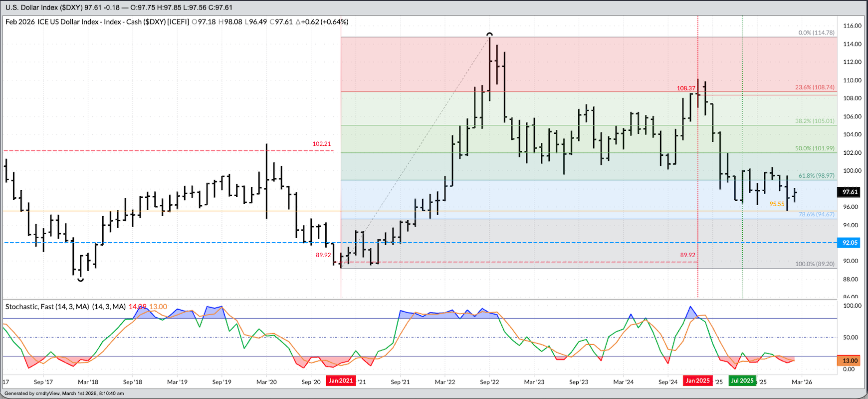868x399 pixels.
Task: Click the 97.61 current price tag
Action: click(850, 192)
